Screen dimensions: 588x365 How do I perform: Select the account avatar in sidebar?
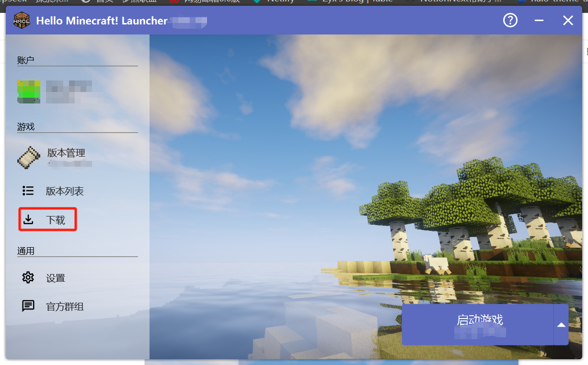(29, 91)
